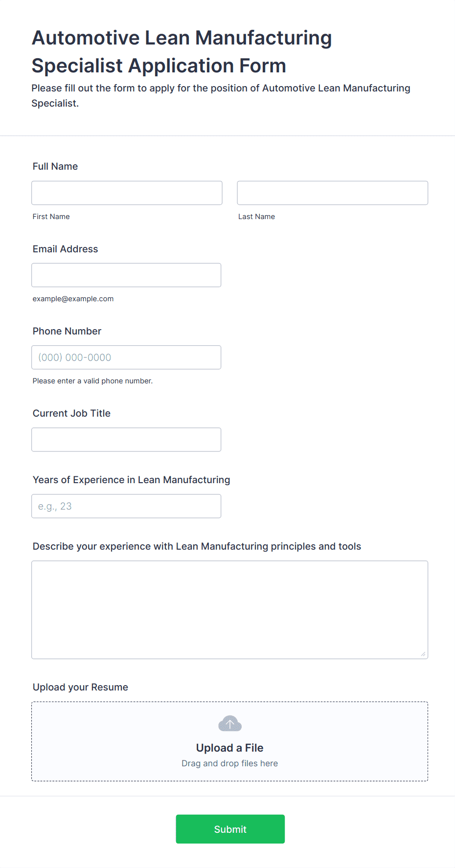Image resolution: width=455 pixels, height=868 pixels.
Task: Click the Current Job Title label
Action: tap(72, 413)
